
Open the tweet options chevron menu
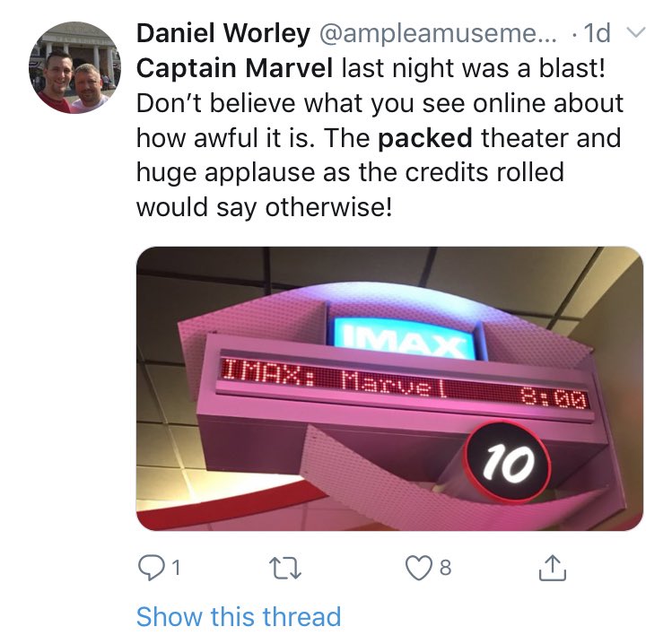(x=635, y=33)
